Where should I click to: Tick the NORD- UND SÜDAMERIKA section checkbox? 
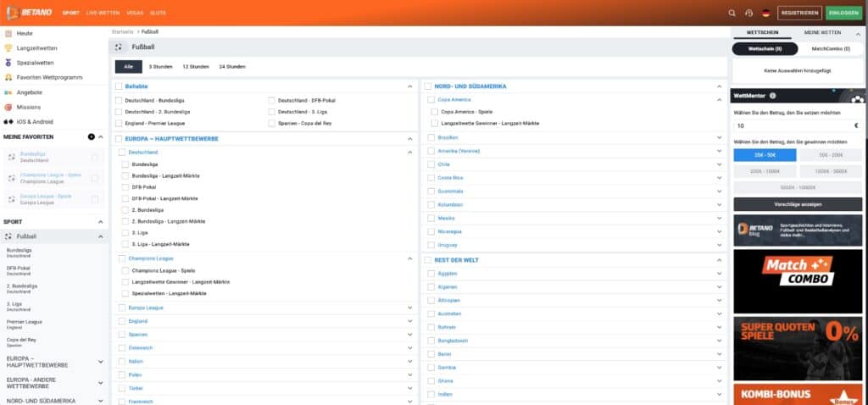pyautogui.click(x=428, y=86)
